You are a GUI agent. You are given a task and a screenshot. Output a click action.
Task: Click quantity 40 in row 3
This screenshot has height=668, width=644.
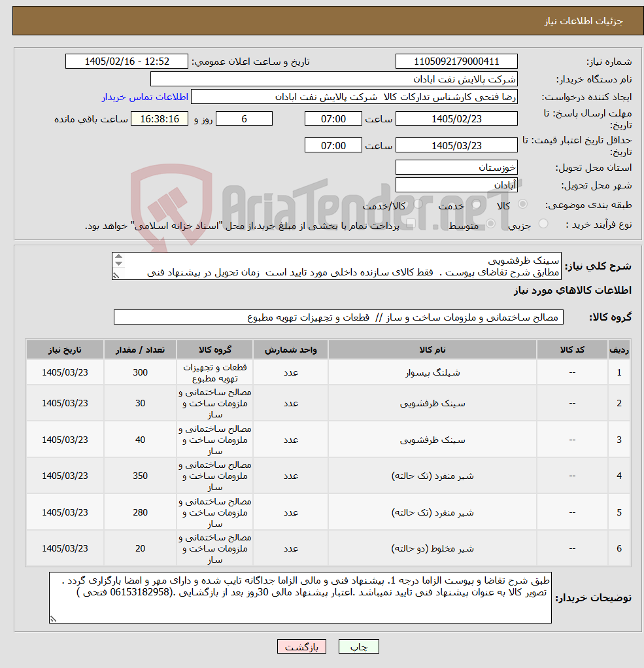tap(140, 440)
